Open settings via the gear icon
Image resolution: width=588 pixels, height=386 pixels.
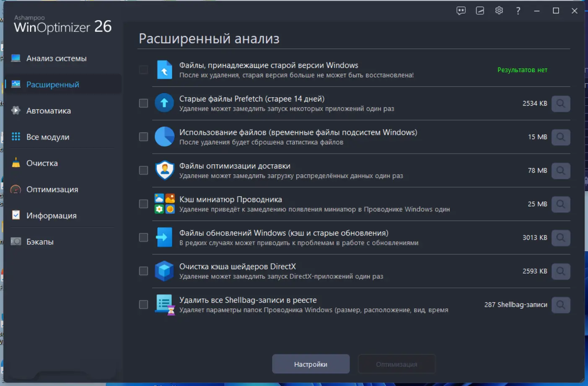click(499, 11)
